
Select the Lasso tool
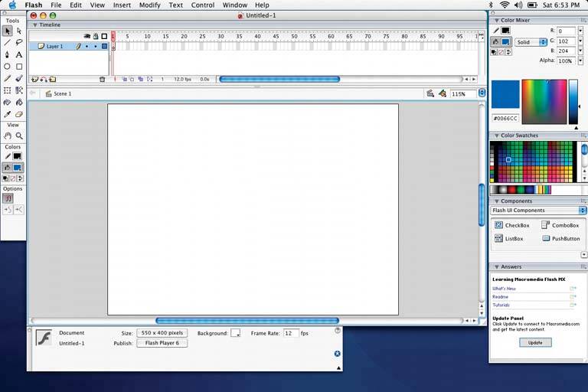pos(19,43)
